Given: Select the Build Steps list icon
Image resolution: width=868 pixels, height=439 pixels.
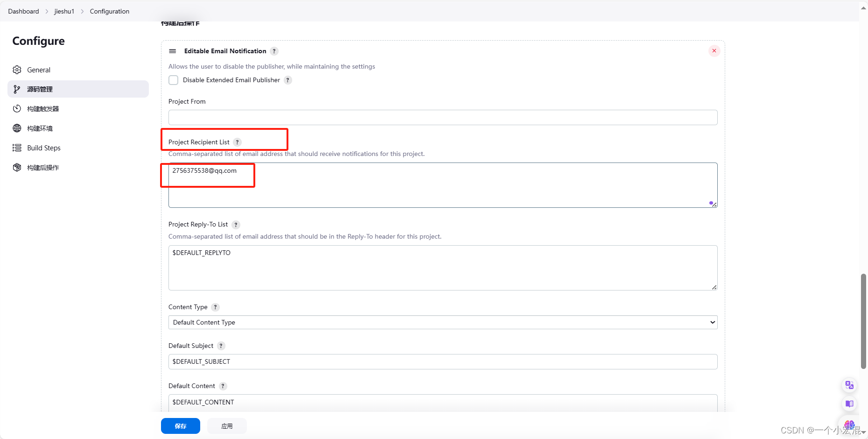Looking at the screenshot, I should (17, 148).
